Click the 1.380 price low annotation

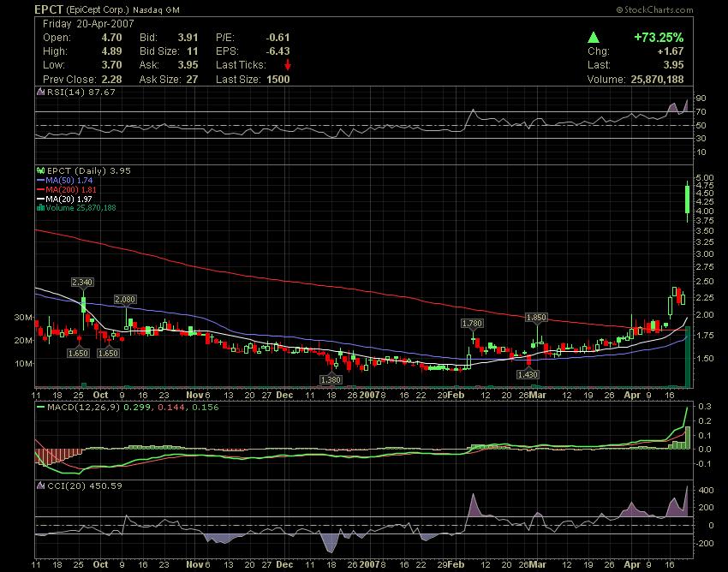pyautogui.click(x=331, y=379)
